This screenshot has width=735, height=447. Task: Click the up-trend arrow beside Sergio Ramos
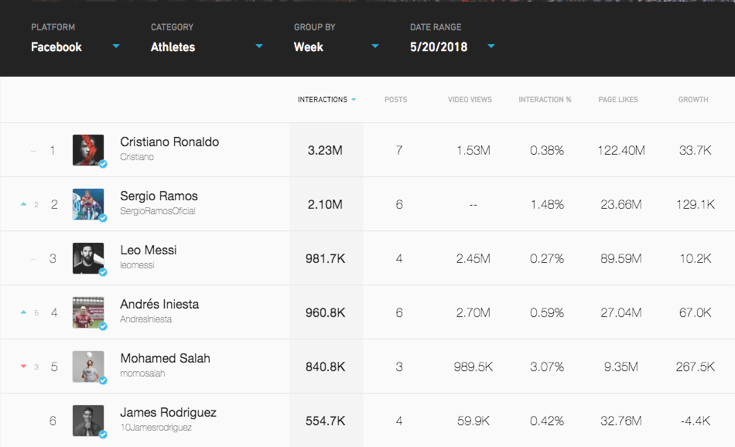[23, 204]
